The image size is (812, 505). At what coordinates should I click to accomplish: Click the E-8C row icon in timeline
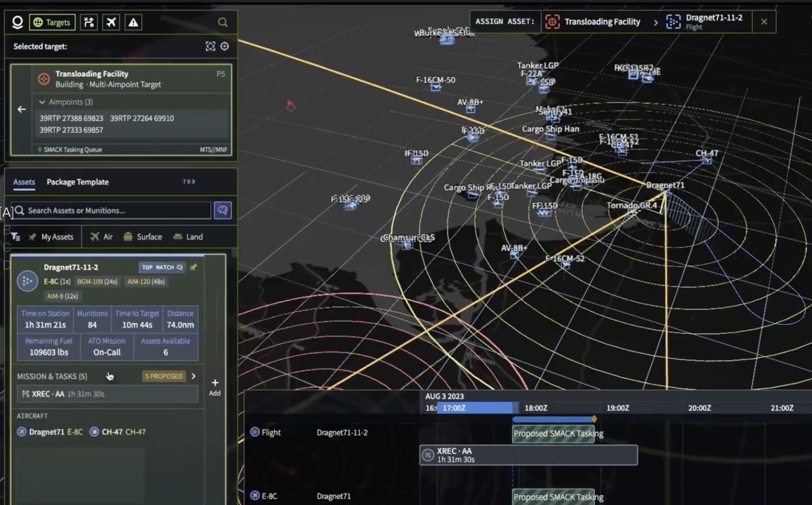255,496
